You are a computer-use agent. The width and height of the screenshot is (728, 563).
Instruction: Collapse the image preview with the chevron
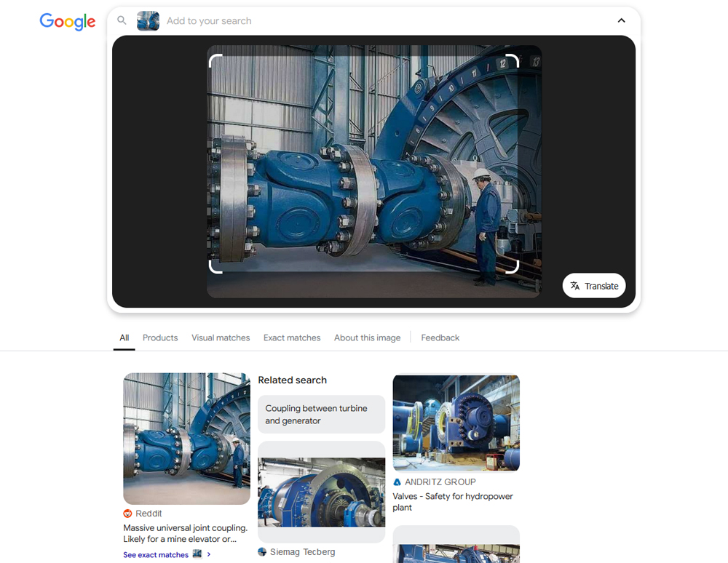(x=621, y=21)
